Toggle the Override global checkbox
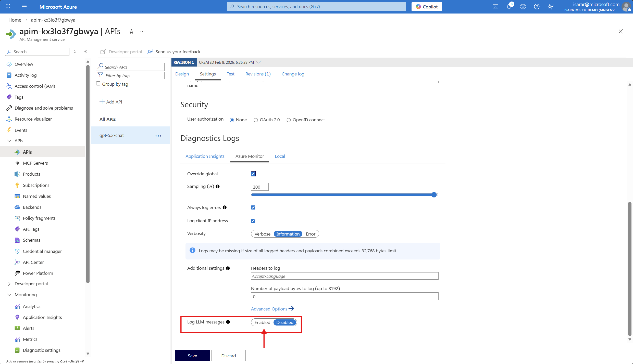Image resolution: width=633 pixels, height=364 pixels. [x=253, y=174]
